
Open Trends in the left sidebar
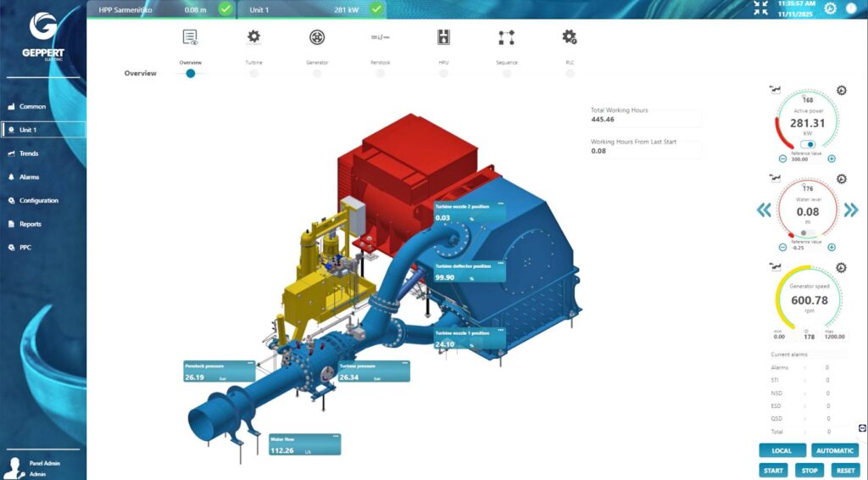click(29, 153)
